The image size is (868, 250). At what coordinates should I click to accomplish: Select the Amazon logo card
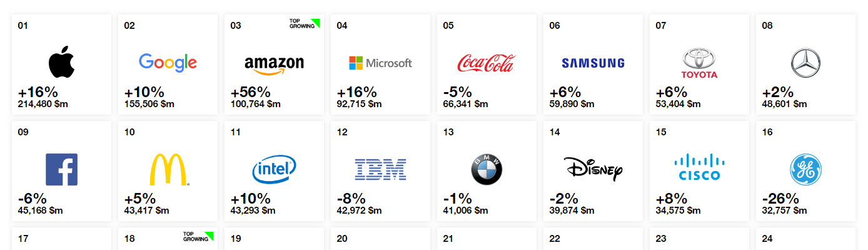(274, 65)
